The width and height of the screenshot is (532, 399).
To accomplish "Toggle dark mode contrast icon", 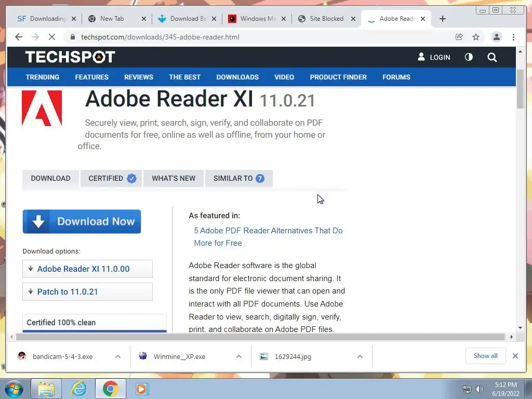I will point(469,57).
